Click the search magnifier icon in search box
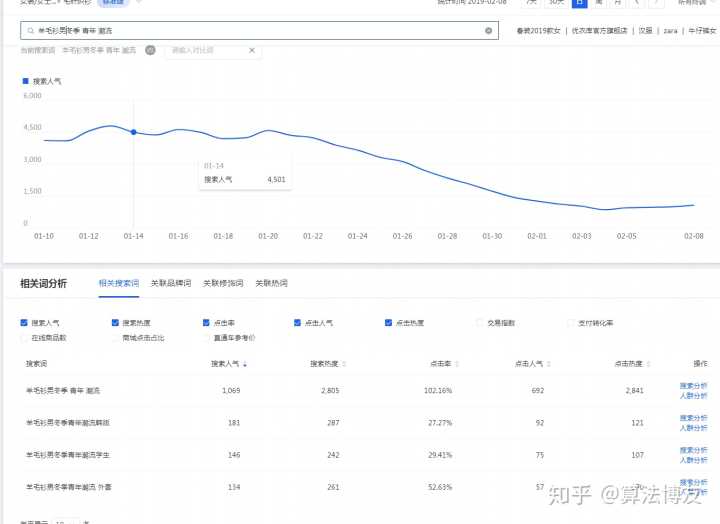The image size is (720, 524). 30,31
